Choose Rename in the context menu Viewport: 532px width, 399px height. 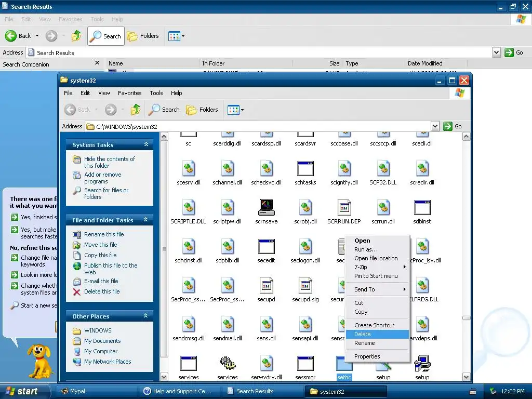click(x=377, y=343)
